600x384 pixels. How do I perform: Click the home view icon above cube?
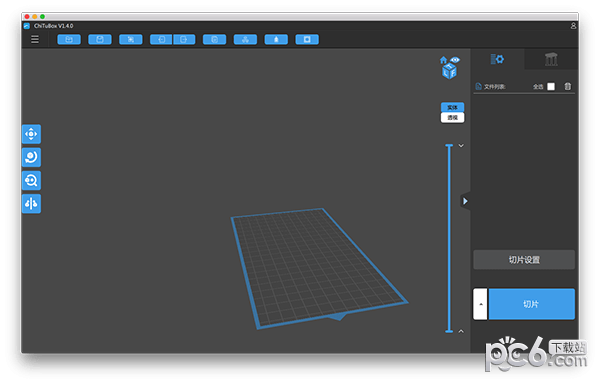coord(443,60)
